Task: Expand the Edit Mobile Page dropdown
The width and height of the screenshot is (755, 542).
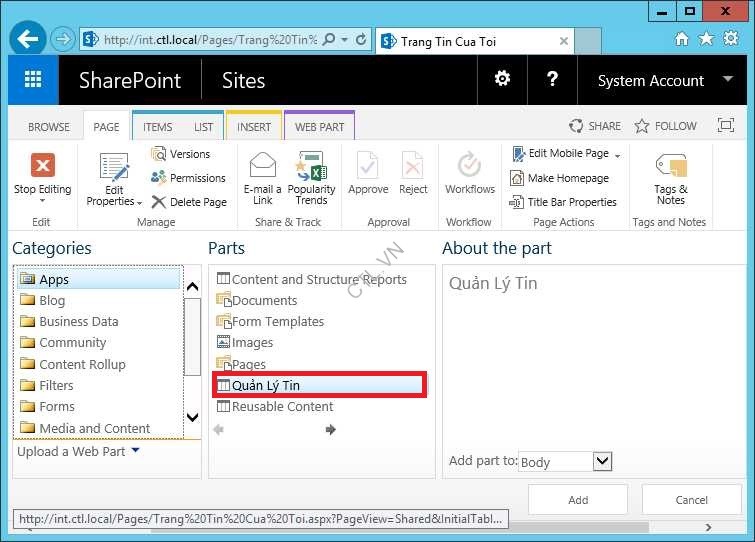Action: [617, 155]
